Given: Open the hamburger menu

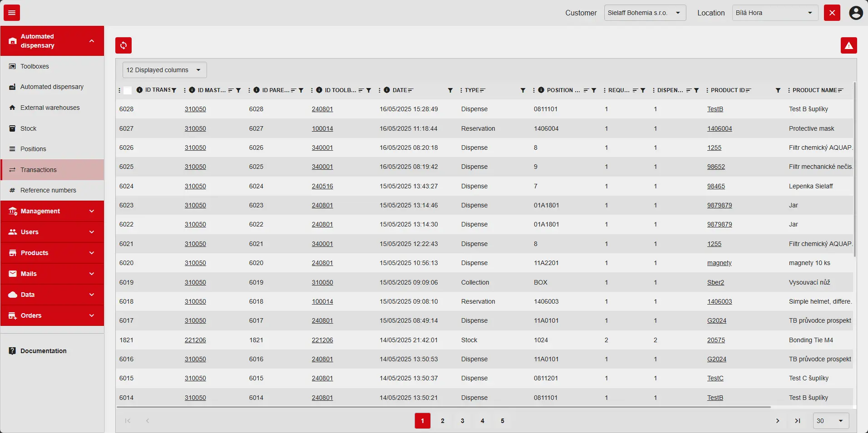Looking at the screenshot, I should (x=12, y=13).
